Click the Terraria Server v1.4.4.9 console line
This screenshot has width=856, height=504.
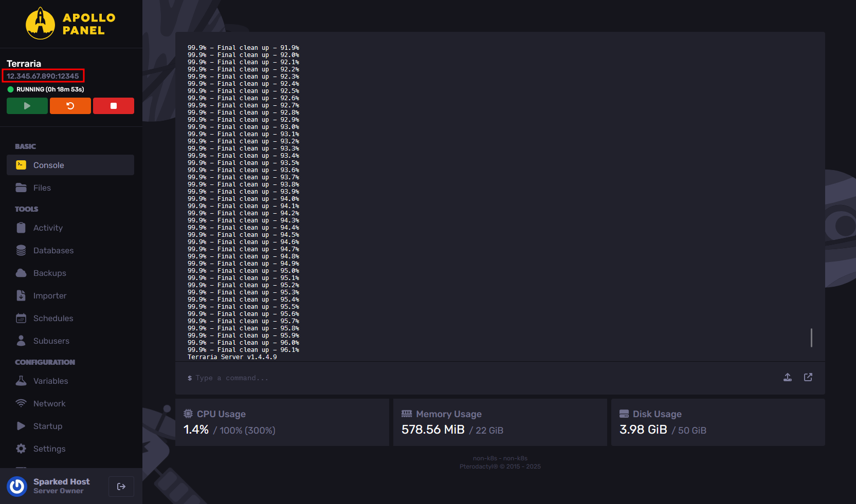point(232,357)
